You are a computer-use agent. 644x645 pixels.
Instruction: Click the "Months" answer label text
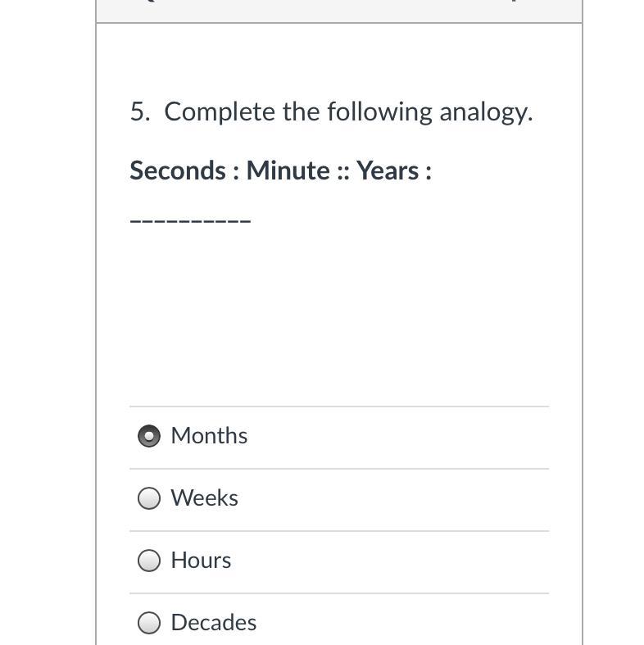point(209,436)
